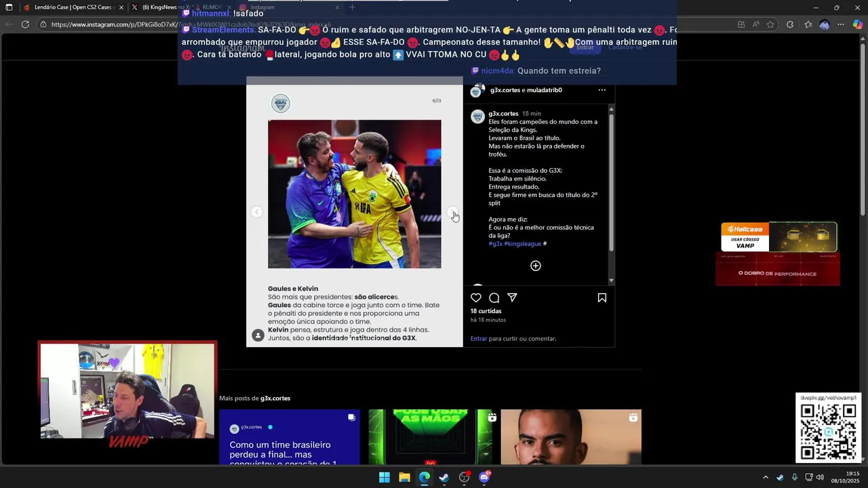
Task: Go to previous carousel image arrow
Action: [x=256, y=212]
